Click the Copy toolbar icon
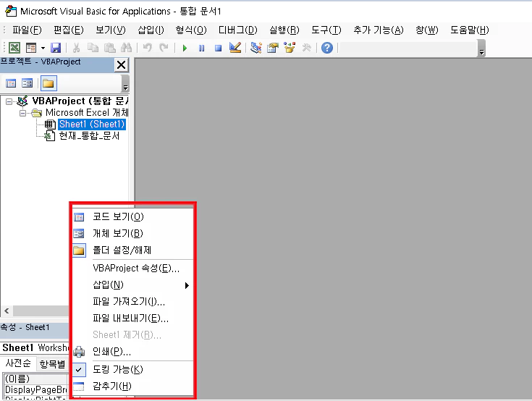The width and height of the screenshot is (532, 401). pos(93,48)
